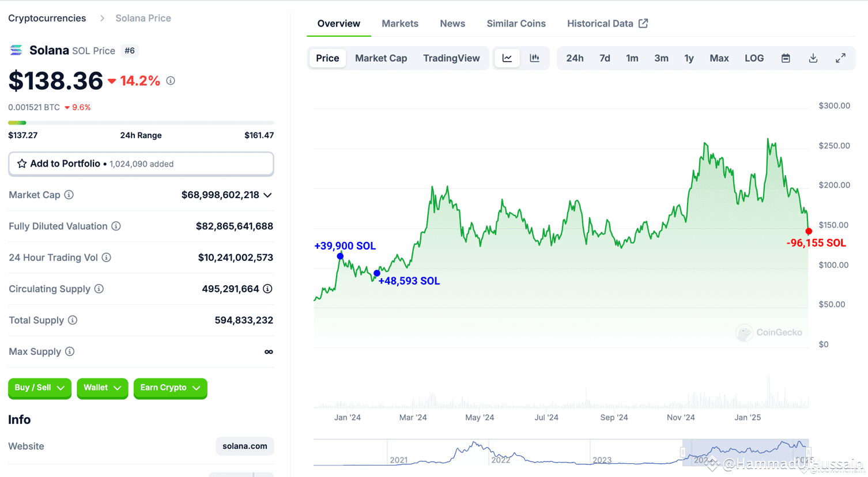This screenshot has width=868, height=477.
Task: Open the Buy / Sell dropdown
Action: pyautogui.click(x=40, y=388)
